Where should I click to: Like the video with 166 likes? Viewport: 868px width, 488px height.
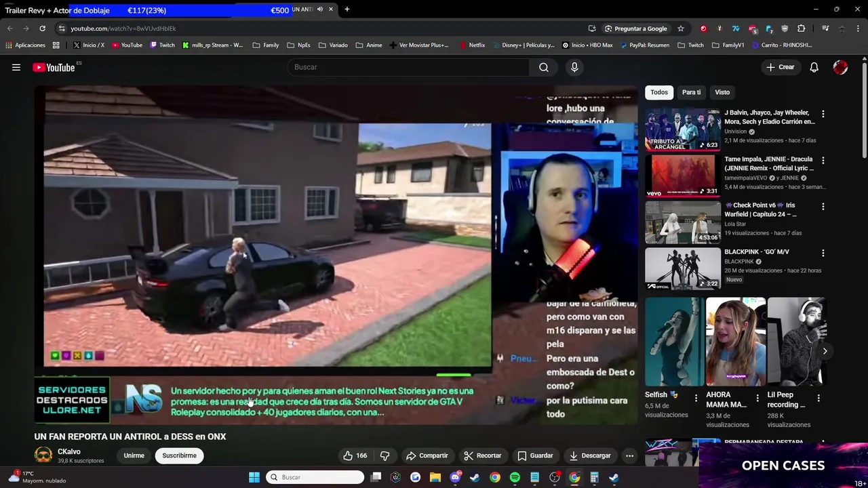point(355,455)
